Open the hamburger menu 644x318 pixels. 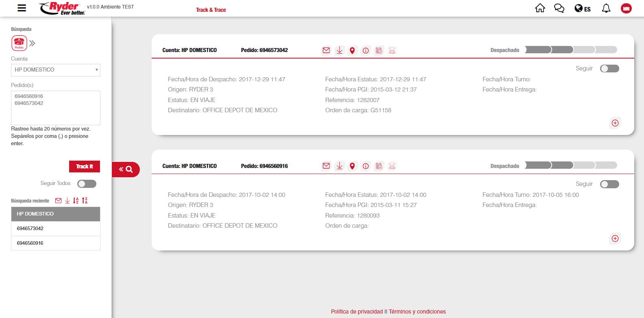pyautogui.click(x=22, y=8)
